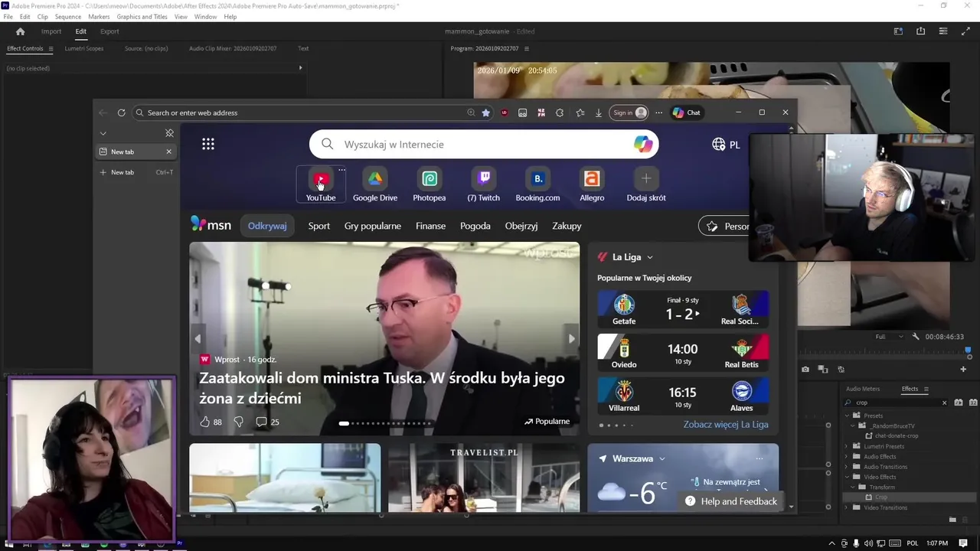Switch to the Lumetri Scopes panel tab
This screenshot has height=551, width=980.
84,48
